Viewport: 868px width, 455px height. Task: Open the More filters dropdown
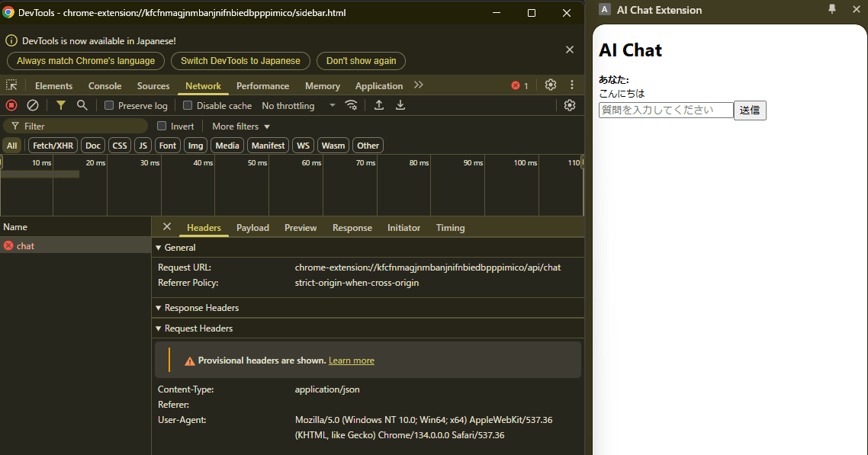tap(241, 126)
